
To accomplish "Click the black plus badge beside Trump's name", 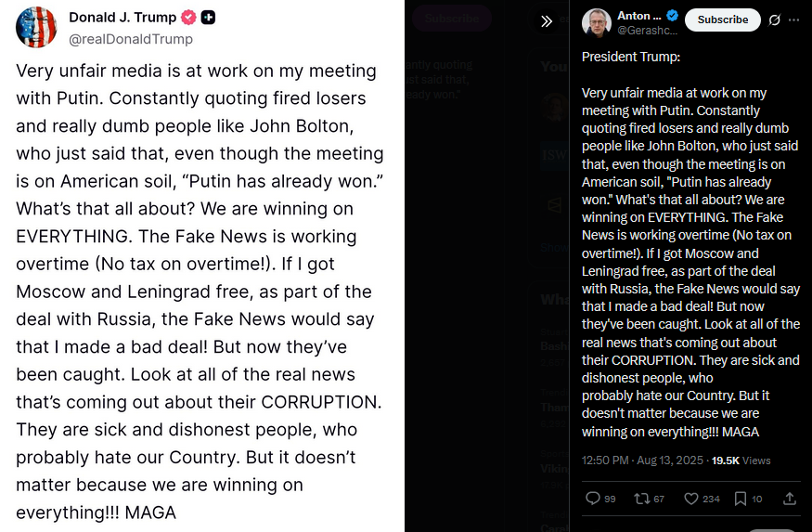I will click(209, 18).
